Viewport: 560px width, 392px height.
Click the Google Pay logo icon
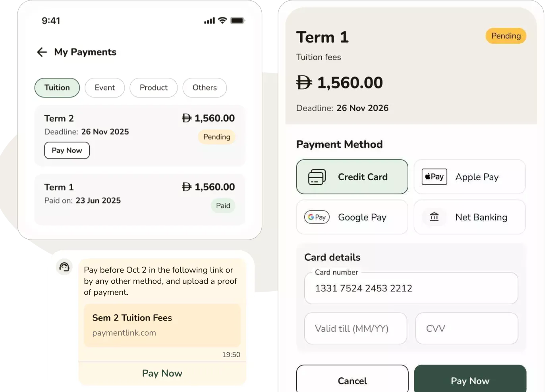(x=317, y=217)
